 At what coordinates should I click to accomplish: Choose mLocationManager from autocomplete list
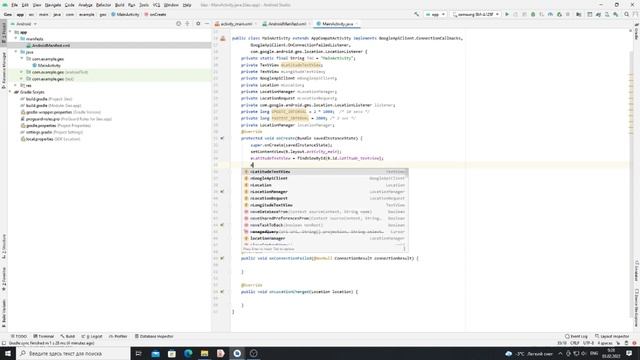[325, 192]
